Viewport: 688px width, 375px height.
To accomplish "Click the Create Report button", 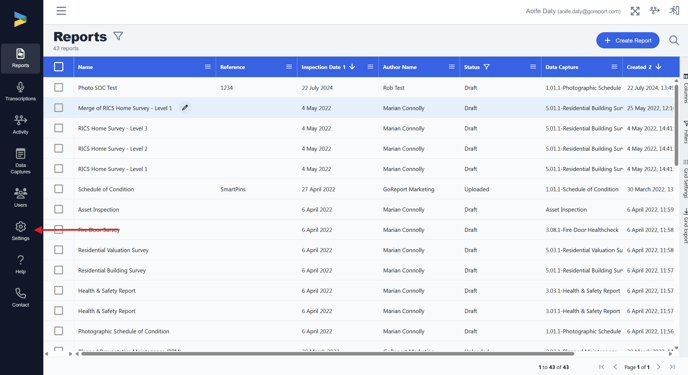I will point(627,40).
